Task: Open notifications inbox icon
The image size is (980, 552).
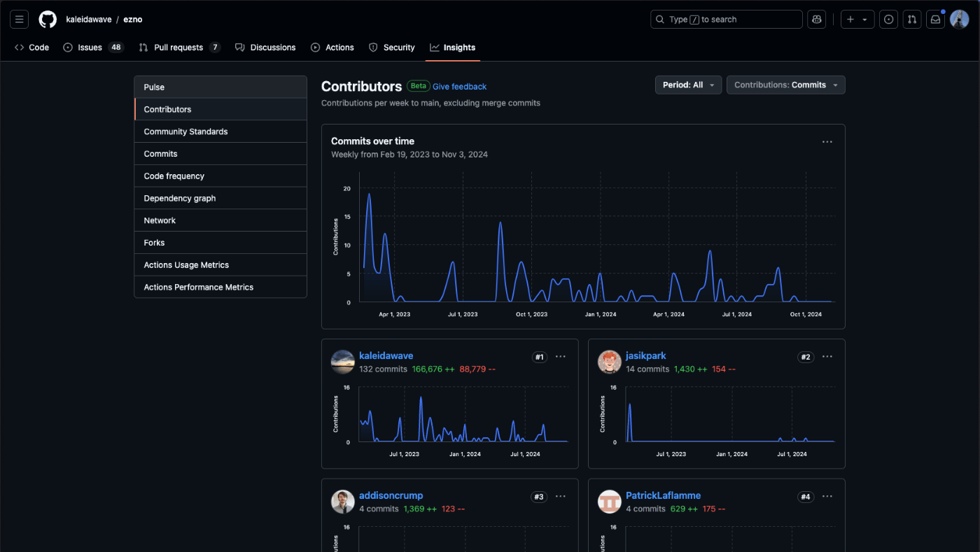Action: pyautogui.click(x=936, y=20)
